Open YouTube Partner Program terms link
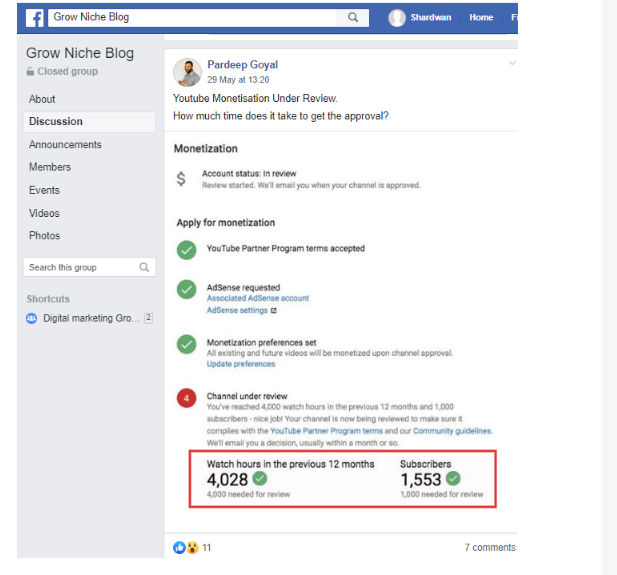Screen dimensions: 617x575 click(x=326, y=431)
